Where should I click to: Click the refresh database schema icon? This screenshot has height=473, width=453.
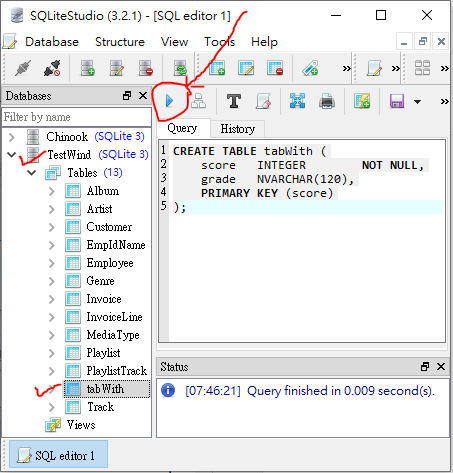pos(180,68)
